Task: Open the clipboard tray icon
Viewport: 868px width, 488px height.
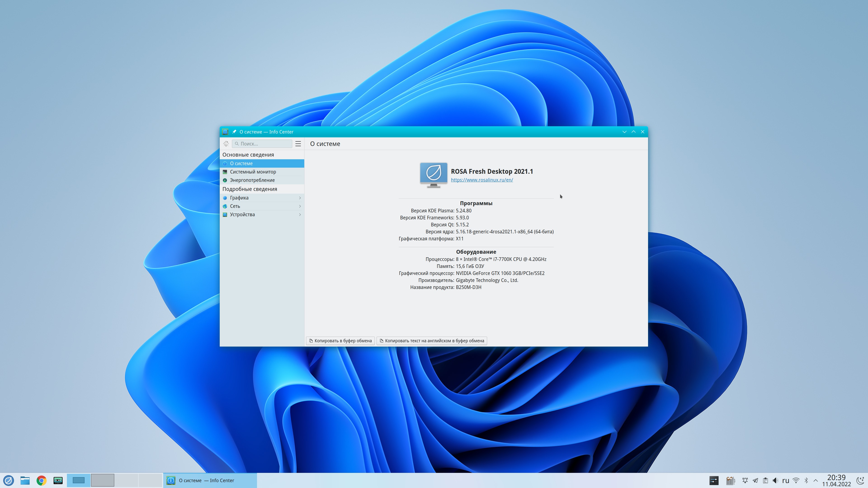Action: (x=766, y=481)
